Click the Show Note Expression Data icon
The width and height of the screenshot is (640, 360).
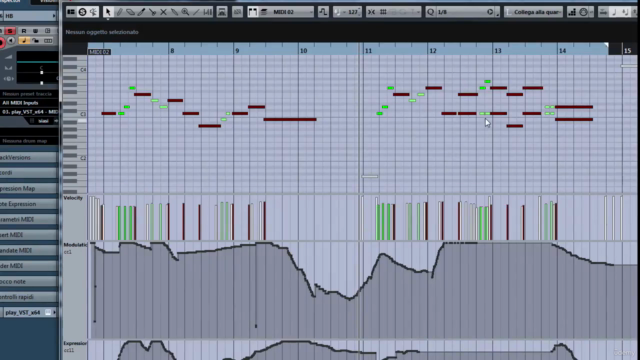click(237, 12)
